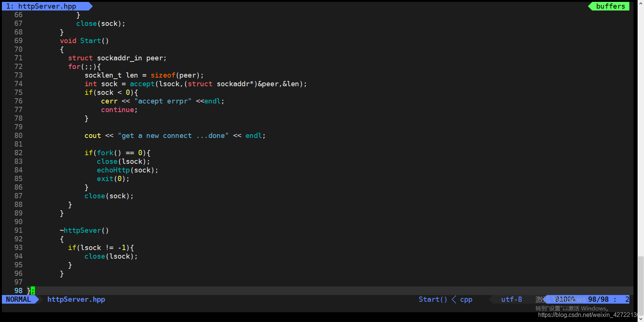Click the "accept errpr" string literal
This screenshot has width=644, height=322.
[163, 101]
